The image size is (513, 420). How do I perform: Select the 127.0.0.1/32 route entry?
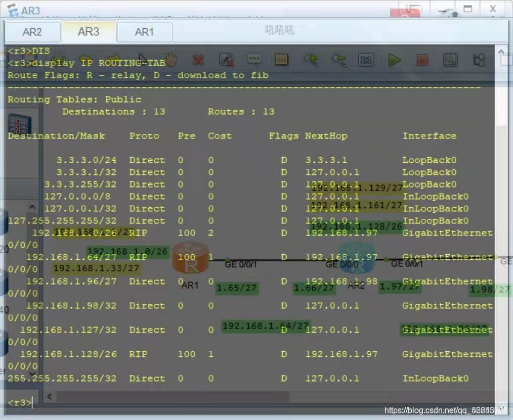[x=256, y=209]
